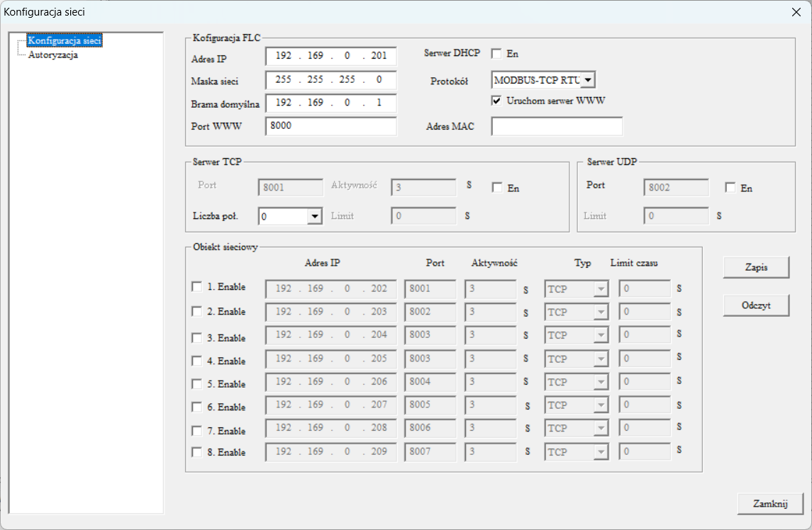Click object 2 IP address 192.169.0.203
812x530 pixels.
tap(331, 312)
